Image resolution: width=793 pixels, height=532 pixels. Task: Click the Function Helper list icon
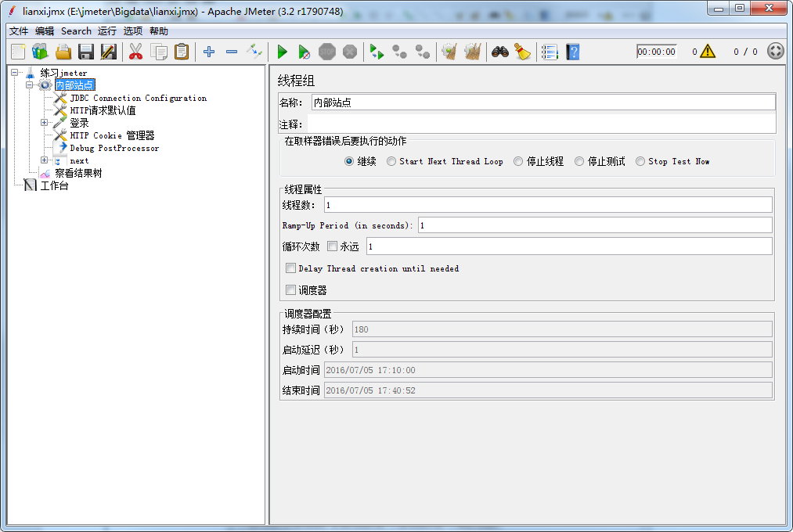click(550, 52)
